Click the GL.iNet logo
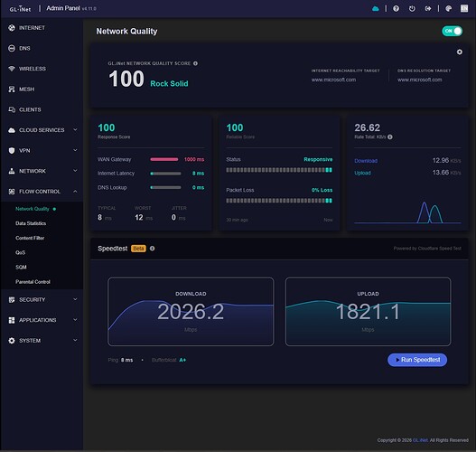This screenshot has width=476, height=452. (20, 8)
